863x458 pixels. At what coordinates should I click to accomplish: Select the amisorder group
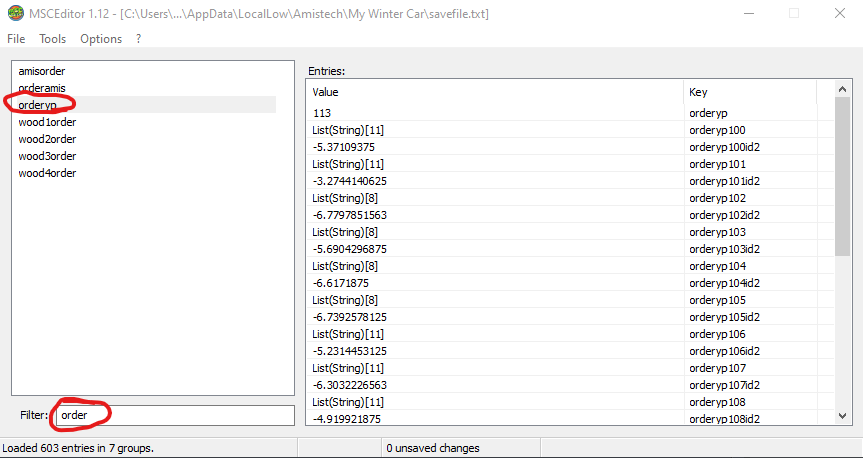[42, 71]
